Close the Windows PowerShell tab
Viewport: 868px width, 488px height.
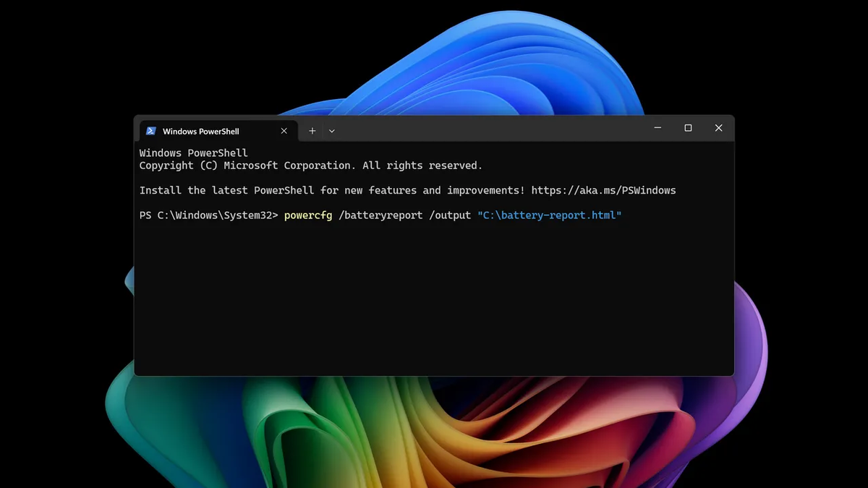(284, 131)
